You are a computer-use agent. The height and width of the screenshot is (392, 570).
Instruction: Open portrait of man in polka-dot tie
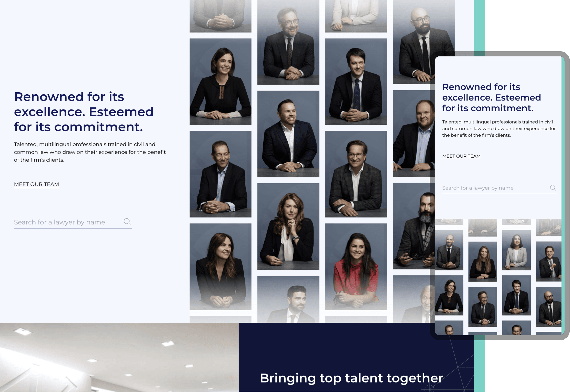(356, 82)
